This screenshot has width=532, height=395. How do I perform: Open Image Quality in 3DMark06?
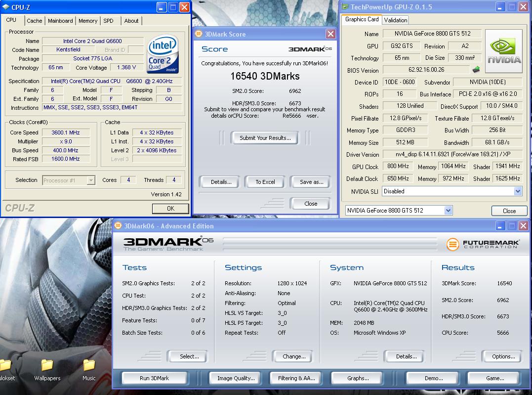tap(236, 378)
